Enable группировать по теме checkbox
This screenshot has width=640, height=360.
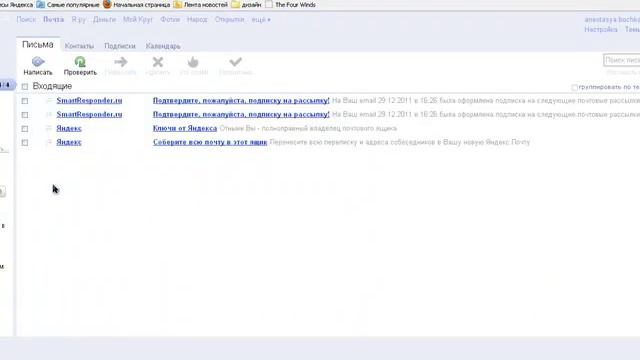pos(575,87)
